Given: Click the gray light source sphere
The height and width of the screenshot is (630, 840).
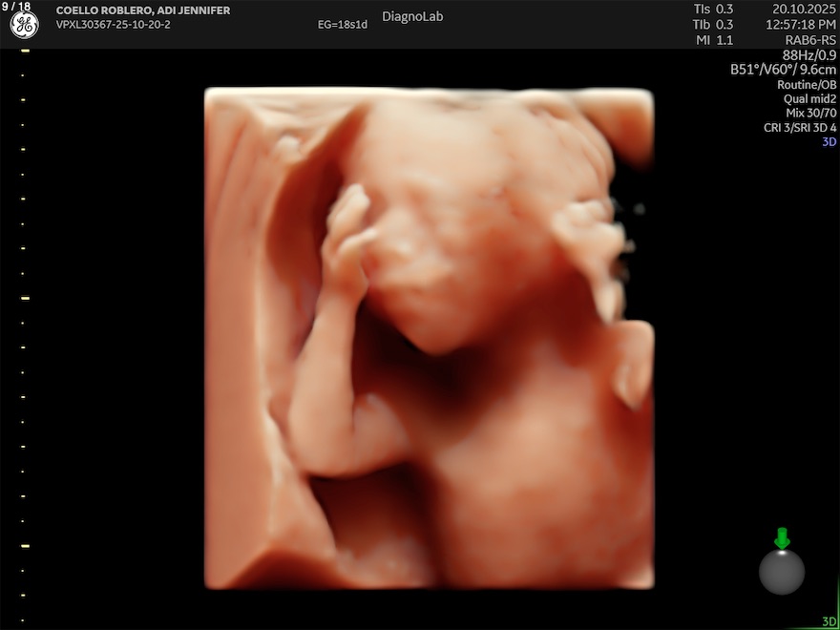Looking at the screenshot, I should [782, 572].
